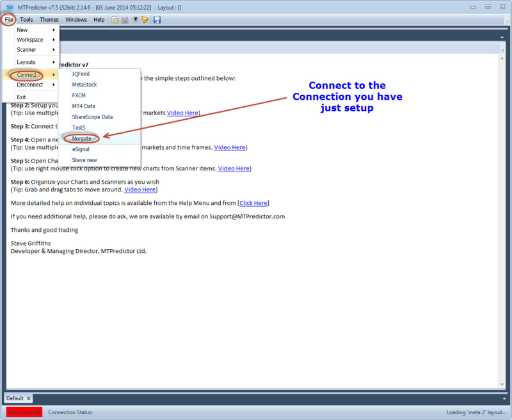Open Step 4 Video Here link

tap(230, 147)
